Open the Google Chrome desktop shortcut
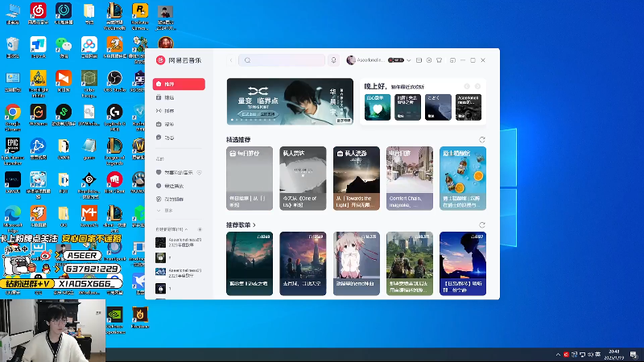The width and height of the screenshot is (644, 362). [x=13, y=117]
